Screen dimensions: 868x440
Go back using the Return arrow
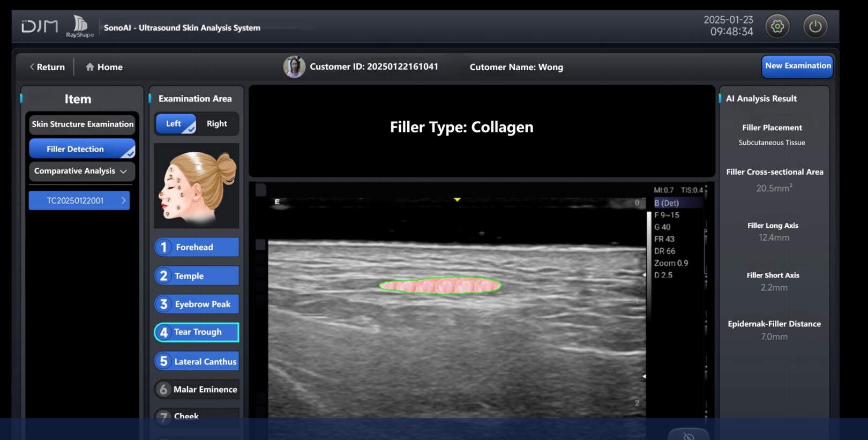47,67
